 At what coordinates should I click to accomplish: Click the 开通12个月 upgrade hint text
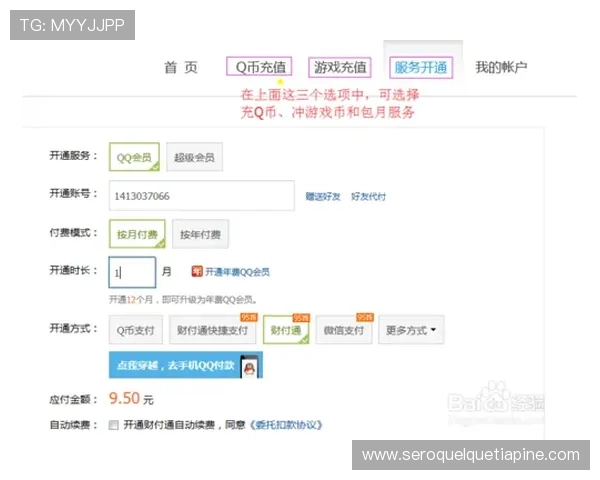tap(183, 299)
